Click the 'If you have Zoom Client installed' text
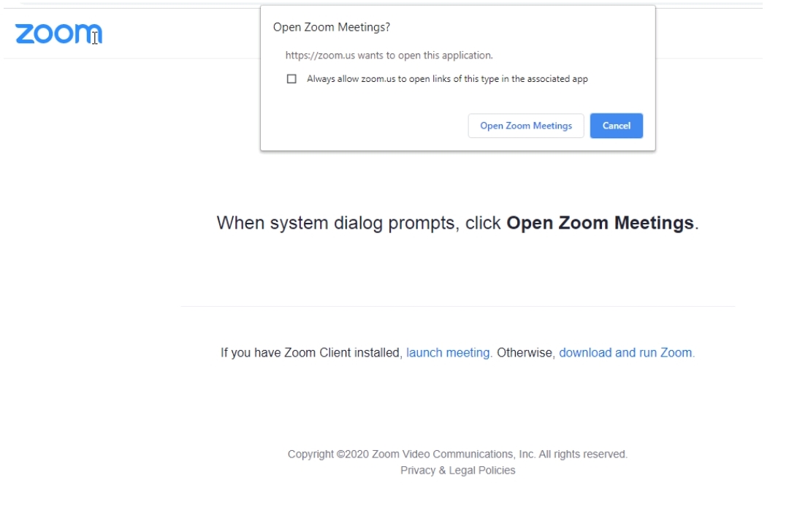 [310, 353]
